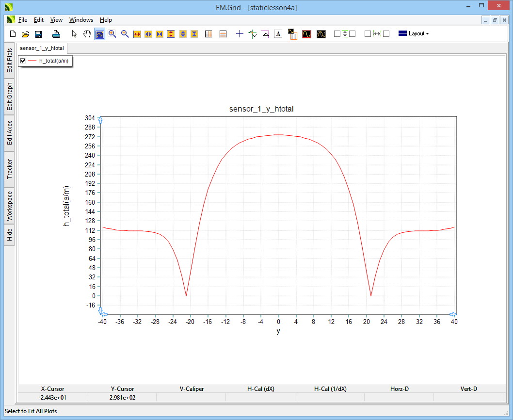
Task: Open the Edit Plots side panel
Action: tap(10, 60)
